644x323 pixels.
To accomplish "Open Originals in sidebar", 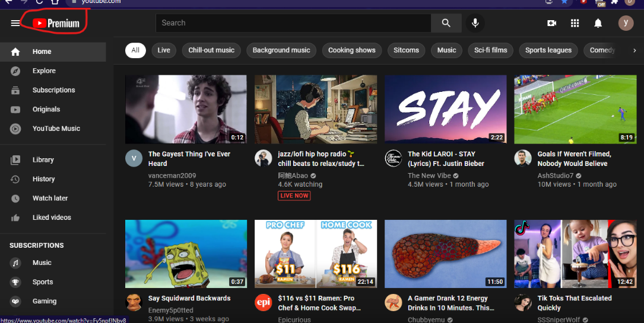I will click(53, 110).
